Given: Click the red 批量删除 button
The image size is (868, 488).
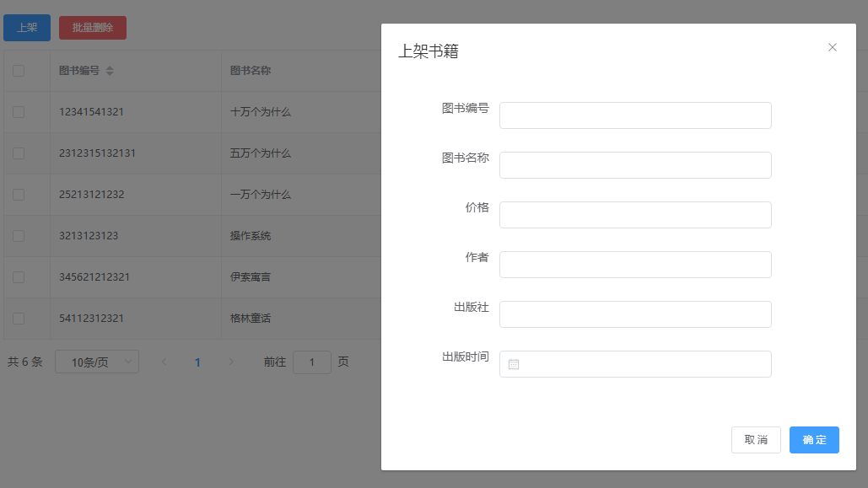Looking at the screenshot, I should tap(93, 28).
